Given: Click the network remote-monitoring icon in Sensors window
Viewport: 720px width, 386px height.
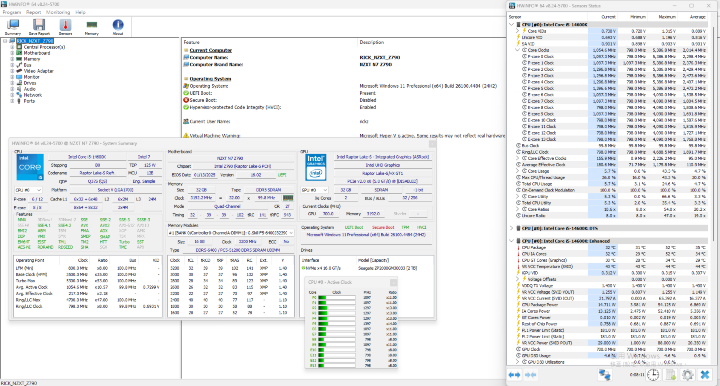Looking at the screenshot, I should point(604,375).
